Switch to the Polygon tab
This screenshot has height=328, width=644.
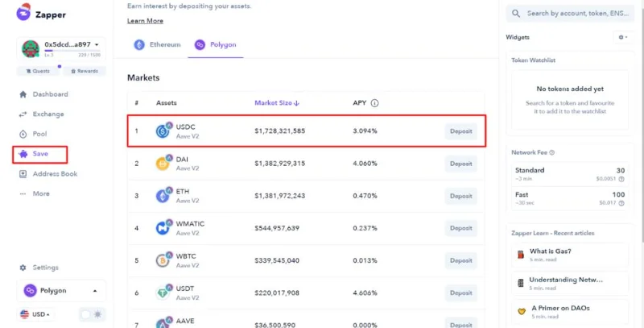[x=216, y=44]
